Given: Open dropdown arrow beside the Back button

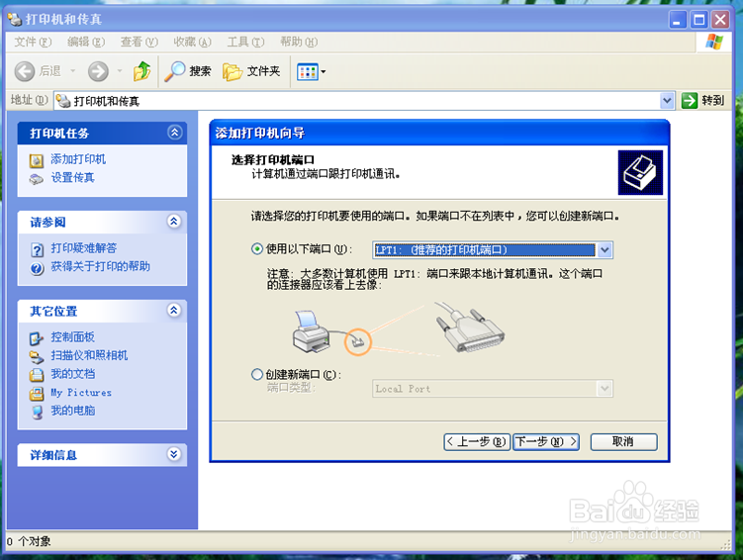Looking at the screenshot, I should [x=73, y=71].
